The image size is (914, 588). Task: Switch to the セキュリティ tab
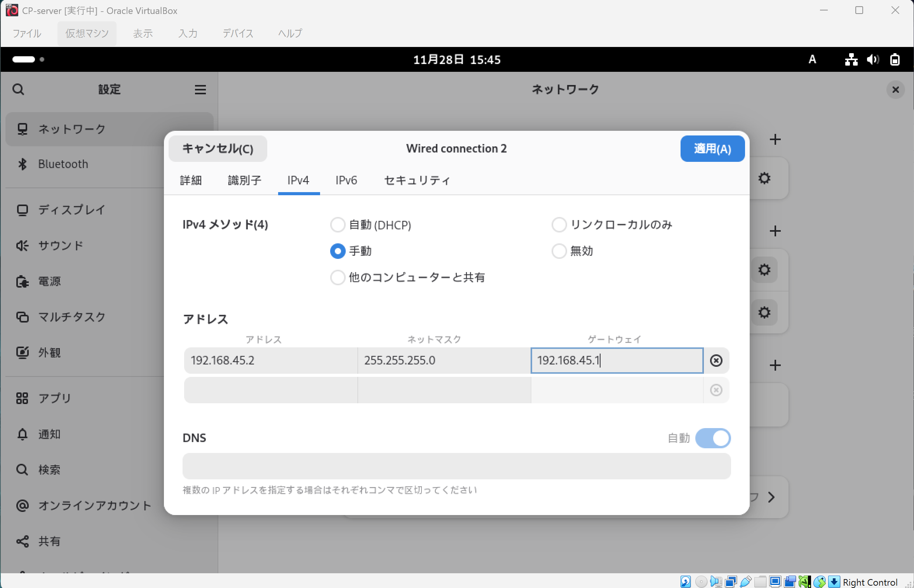click(x=417, y=180)
